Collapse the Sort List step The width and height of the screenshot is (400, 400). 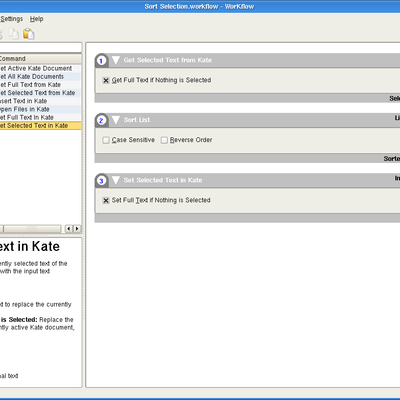116,120
